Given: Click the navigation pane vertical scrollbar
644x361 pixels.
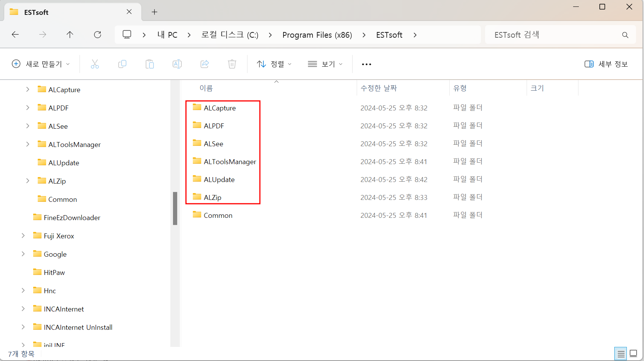Looking at the screenshot, I should pyautogui.click(x=175, y=208).
